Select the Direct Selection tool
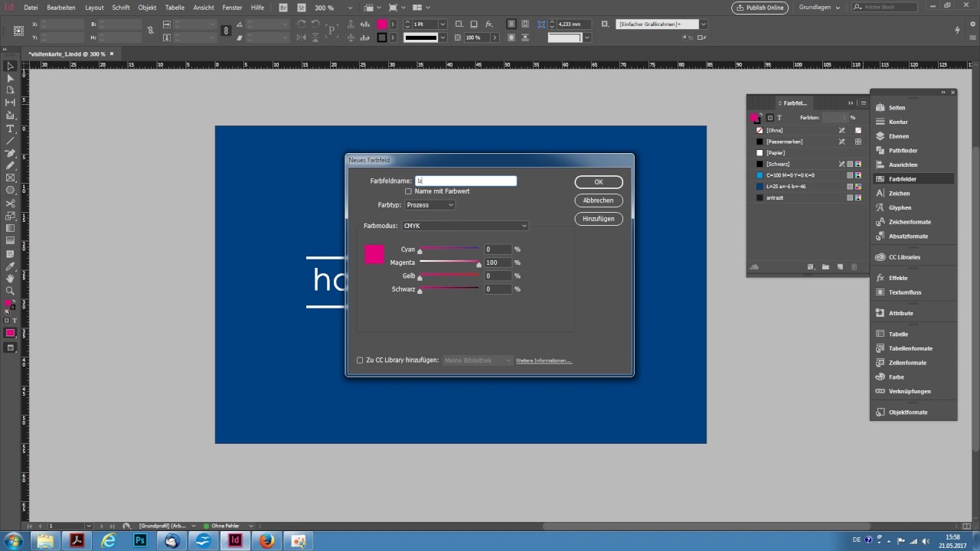This screenshot has width=980, height=551. tap(10, 79)
